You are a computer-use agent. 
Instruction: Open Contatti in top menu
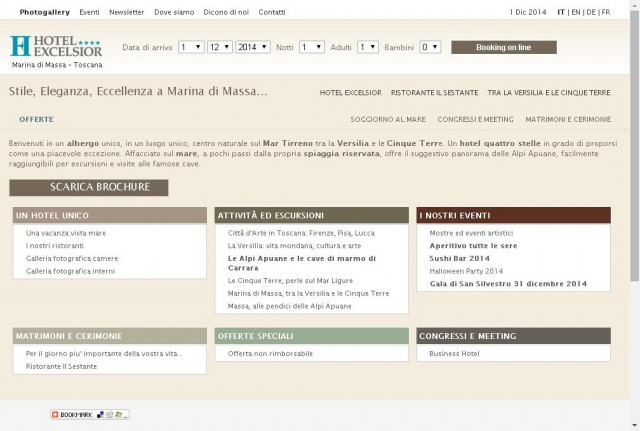point(272,12)
